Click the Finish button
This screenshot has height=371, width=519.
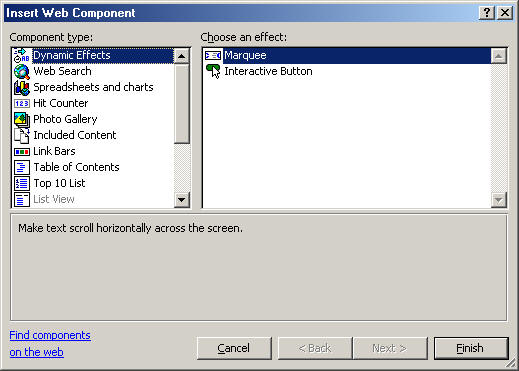click(x=471, y=348)
